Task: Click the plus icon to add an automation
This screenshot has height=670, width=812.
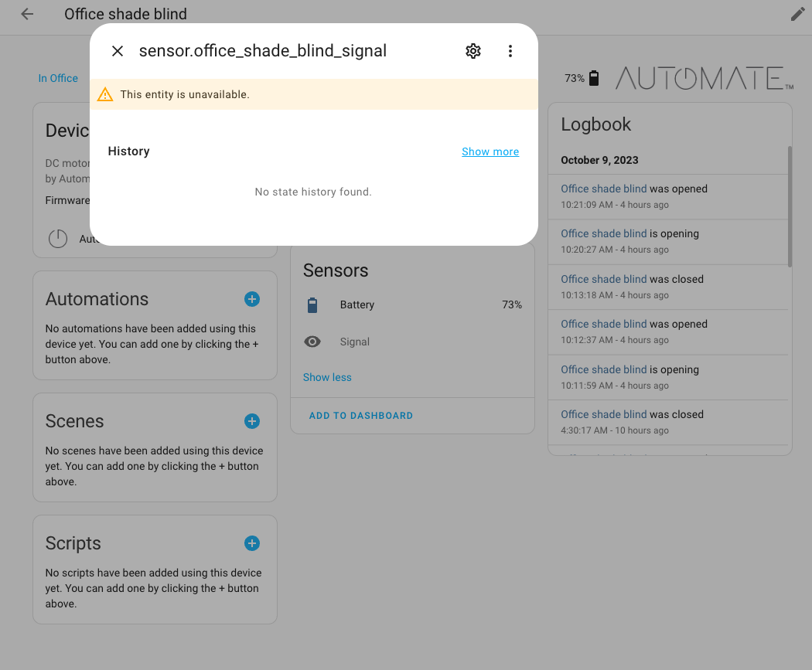Action: 252,298
